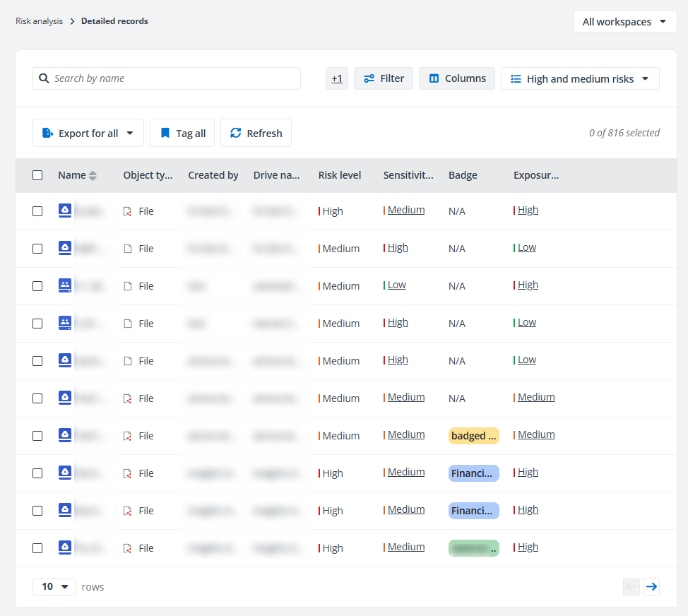Click the yellow 'badged ...' badge
The image size is (688, 616).
(473, 436)
